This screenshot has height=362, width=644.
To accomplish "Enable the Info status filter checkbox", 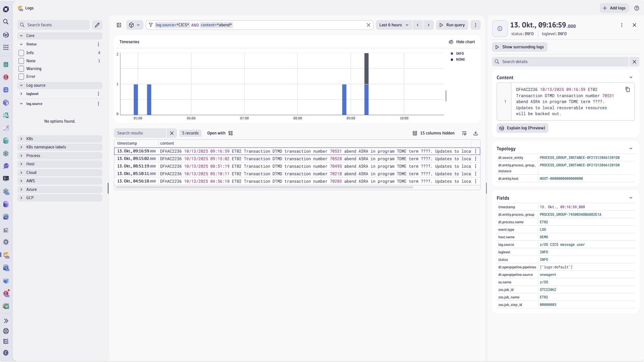I will pos(21,53).
